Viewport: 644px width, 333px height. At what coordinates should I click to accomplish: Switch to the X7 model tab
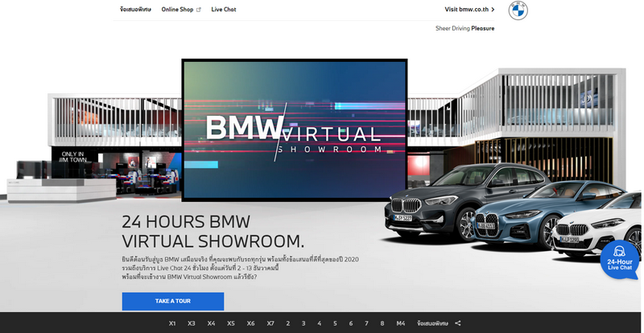[270, 323]
